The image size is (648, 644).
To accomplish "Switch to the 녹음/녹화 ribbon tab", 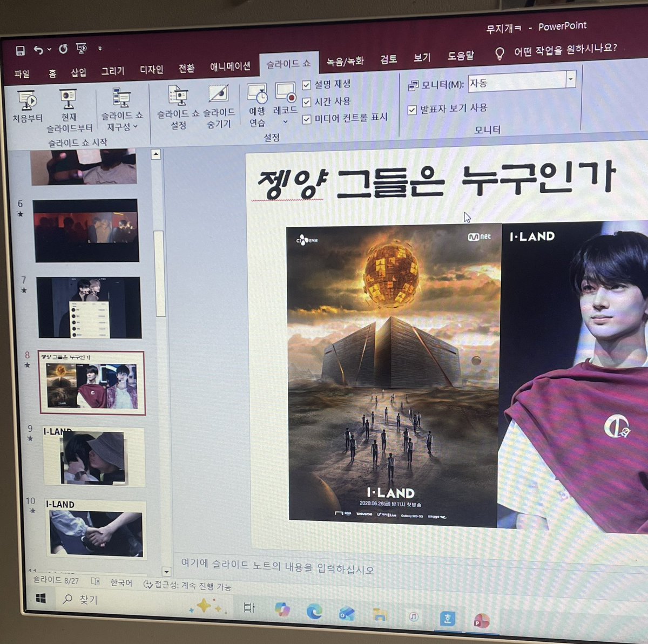I will pos(345,61).
